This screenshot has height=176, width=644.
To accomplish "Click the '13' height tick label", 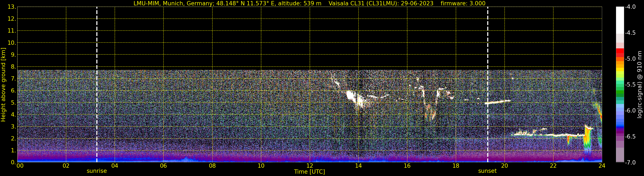I will point(11,7).
